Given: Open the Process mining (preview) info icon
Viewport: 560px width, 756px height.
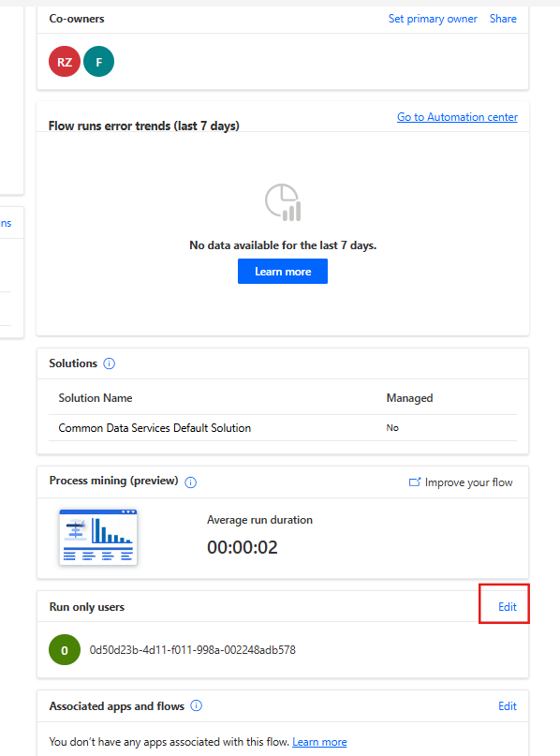Looking at the screenshot, I should [x=190, y=482].
